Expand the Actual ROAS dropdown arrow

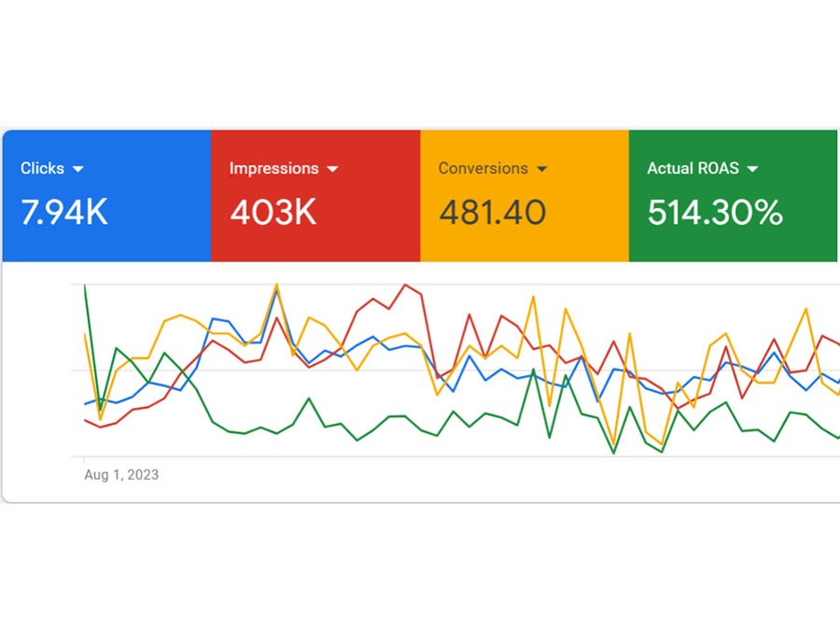point(753,169)
